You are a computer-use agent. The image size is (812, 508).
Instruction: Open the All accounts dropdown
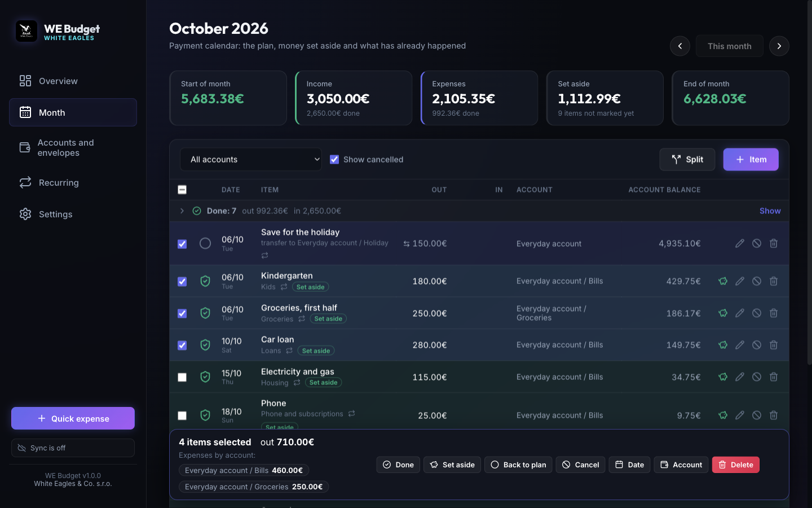click(251, 159)
